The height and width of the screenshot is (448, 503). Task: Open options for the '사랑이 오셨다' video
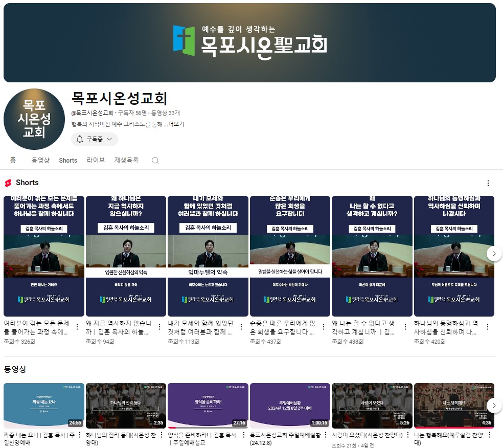408,435
